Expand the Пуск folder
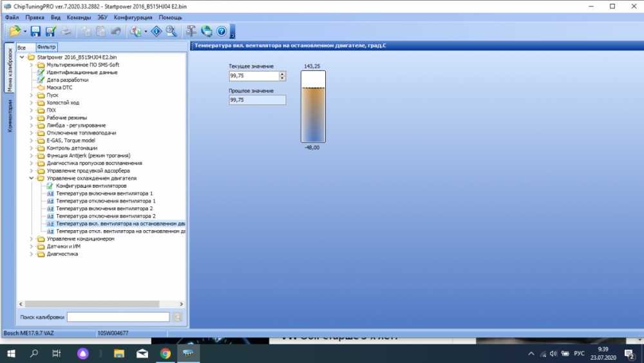 point(32,95)
